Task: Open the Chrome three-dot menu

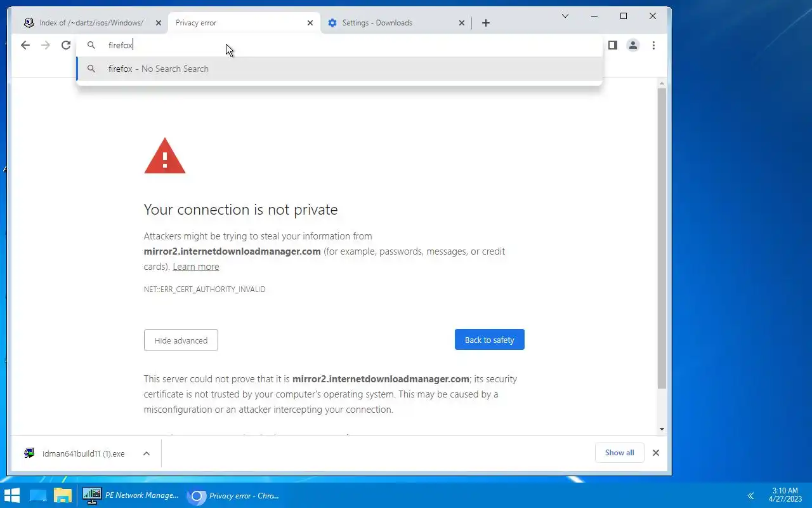Action: (653, 45)
